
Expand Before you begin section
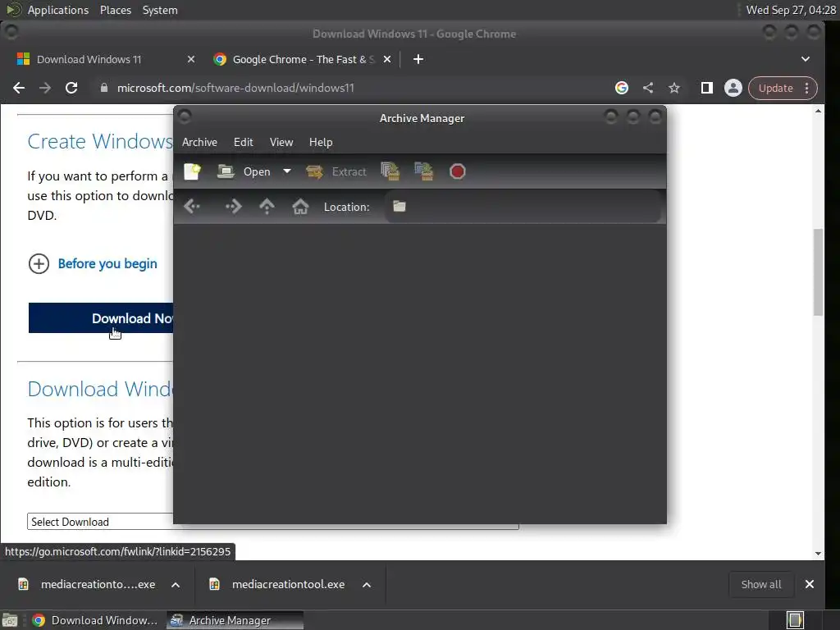click(93, 263)
